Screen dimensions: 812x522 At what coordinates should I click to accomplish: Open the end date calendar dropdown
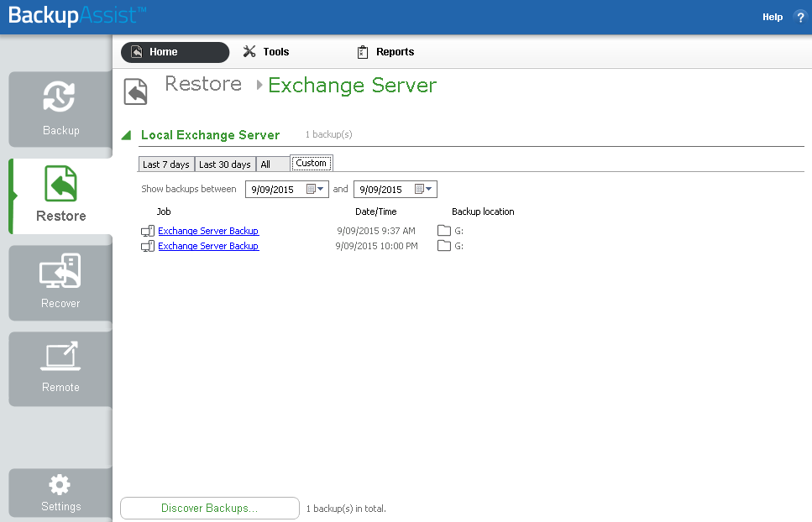(423, 190)
